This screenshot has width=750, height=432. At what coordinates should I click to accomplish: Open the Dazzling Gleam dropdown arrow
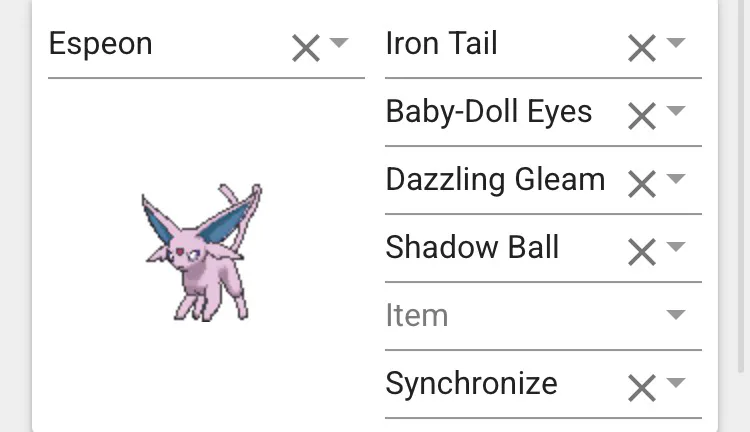(676, 179)
